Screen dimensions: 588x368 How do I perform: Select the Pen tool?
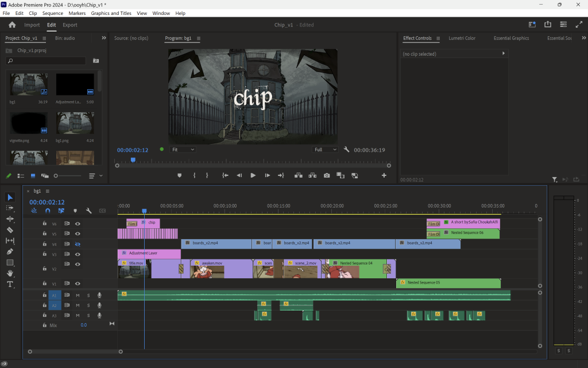point(10,252)
